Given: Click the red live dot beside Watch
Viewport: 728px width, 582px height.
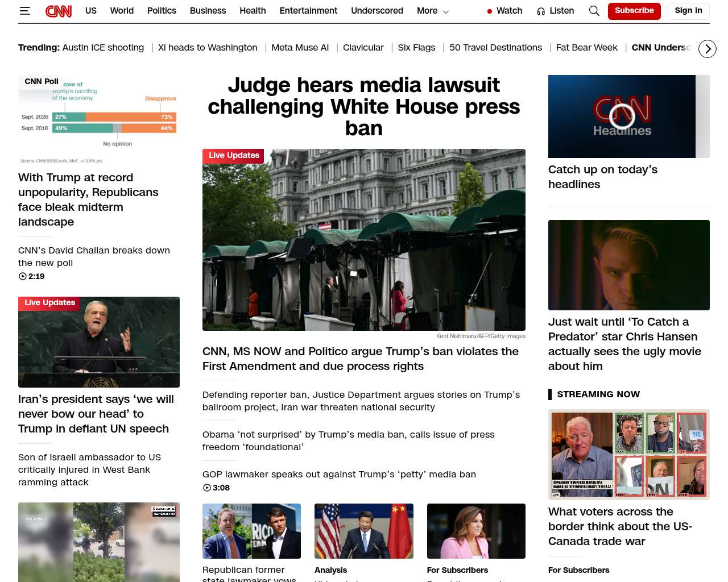Looking at the screenshot, I should tap(490, 11).
